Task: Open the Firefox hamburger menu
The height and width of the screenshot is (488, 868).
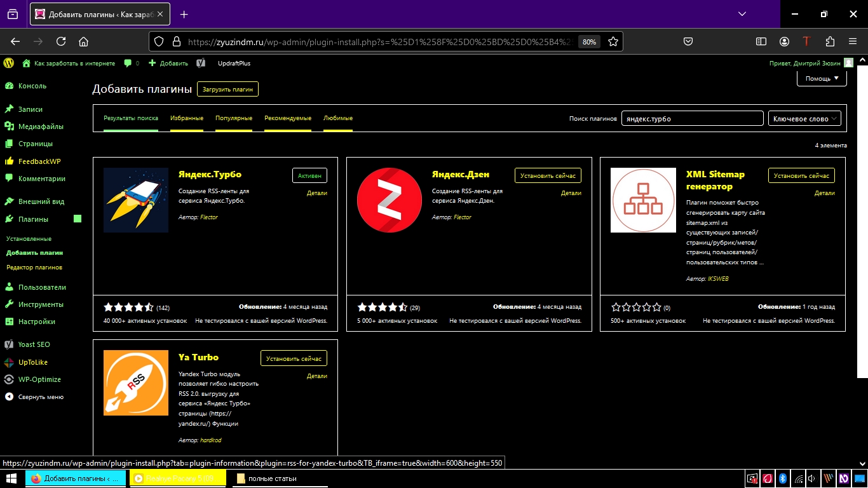Action: (x=853, y=41)
